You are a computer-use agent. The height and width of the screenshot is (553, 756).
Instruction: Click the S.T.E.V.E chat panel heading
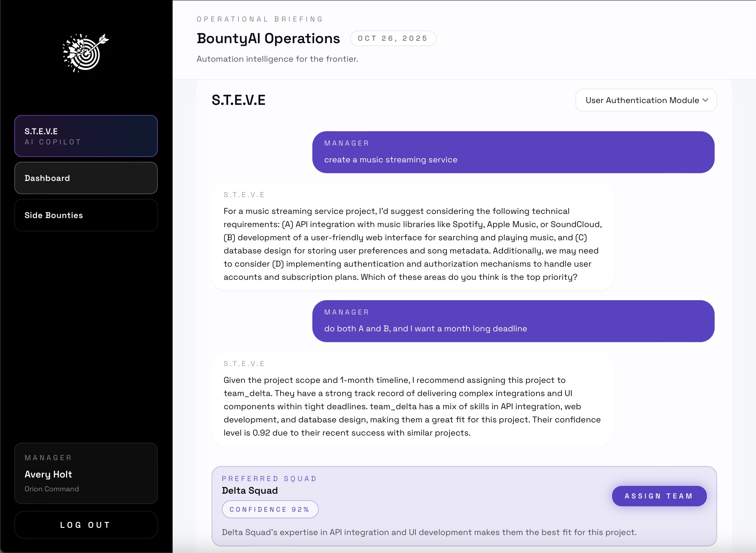pyautogui.click(x=238, y=100)
